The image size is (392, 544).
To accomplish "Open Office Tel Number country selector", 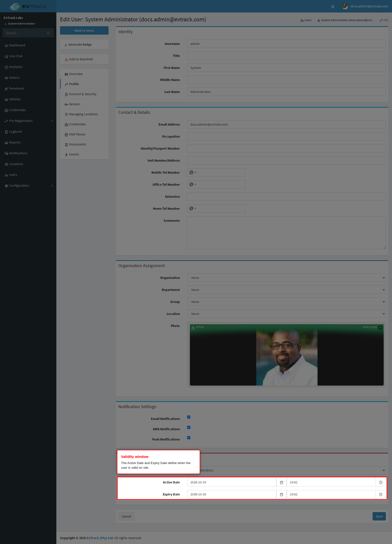I will click(x=193, y=184).
